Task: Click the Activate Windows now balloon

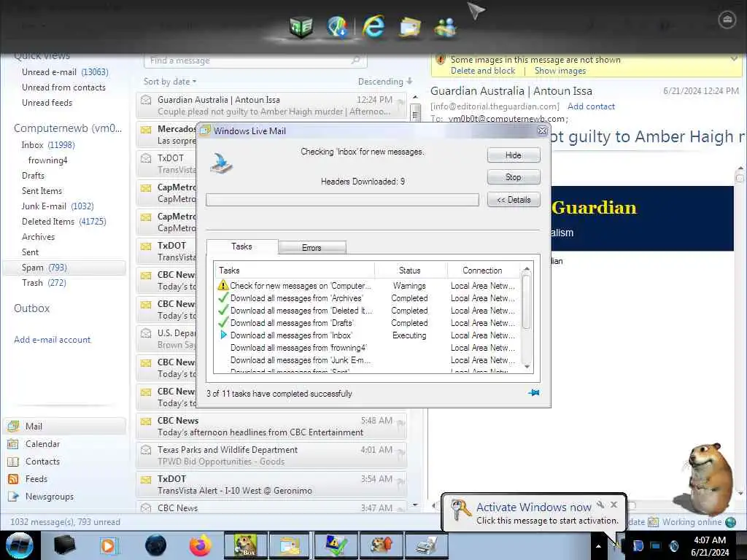Action: point(533,513)
